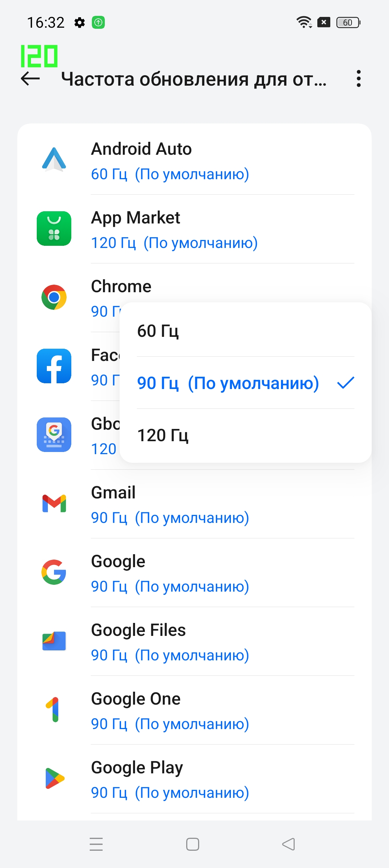Open Google Files refresh rate options
The image size is (389, 868).
(x=170, y=655)
